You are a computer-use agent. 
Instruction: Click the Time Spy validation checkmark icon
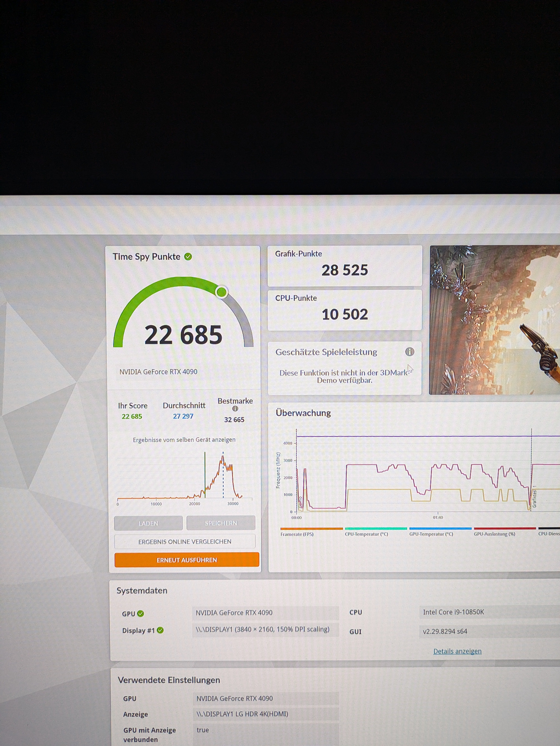[x=188, y=257]
